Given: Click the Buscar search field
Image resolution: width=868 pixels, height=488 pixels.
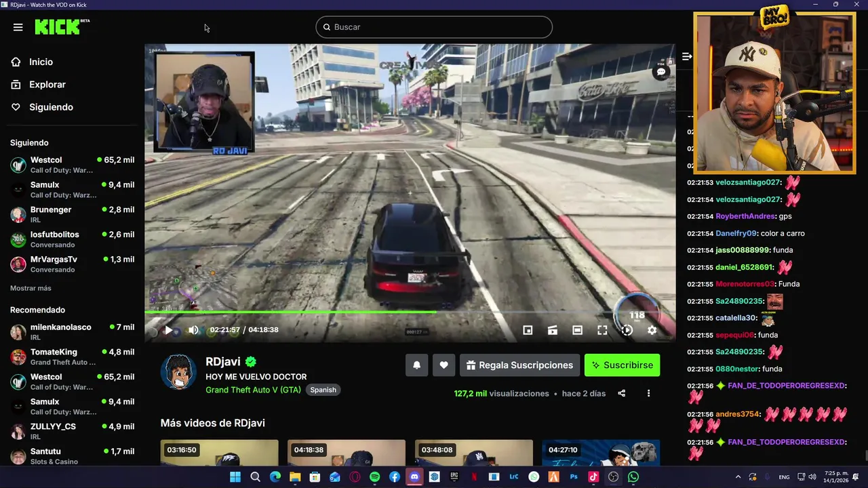Looking at the screenshot, I should 434,27.
